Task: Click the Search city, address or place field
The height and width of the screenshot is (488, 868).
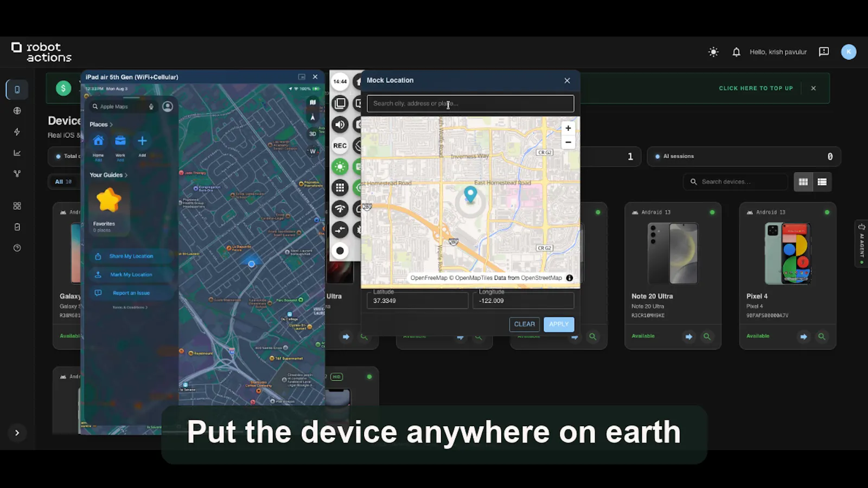Action: pyautogui.click(x=470, y=104)
